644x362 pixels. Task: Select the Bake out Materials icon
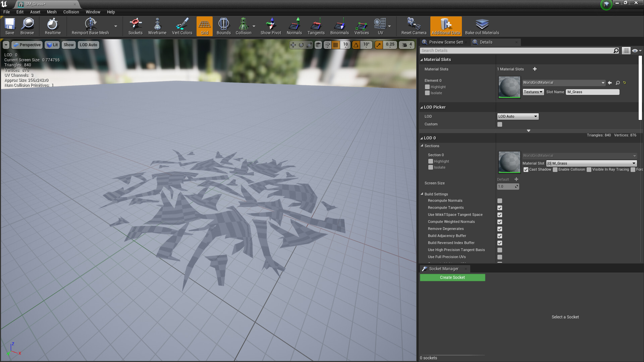tap(482, 26)
